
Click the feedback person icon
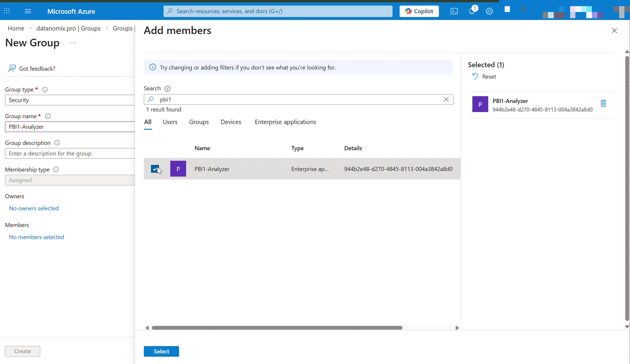click(12, 68)
